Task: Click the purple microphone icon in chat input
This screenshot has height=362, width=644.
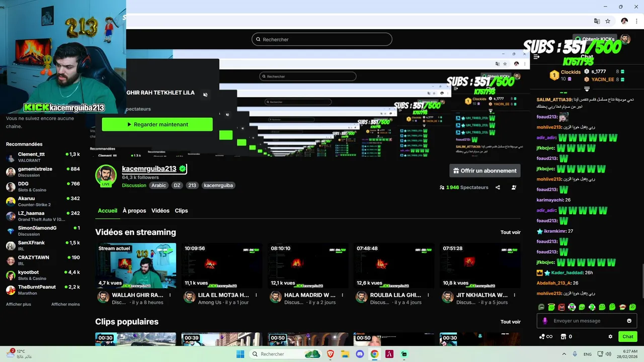Action: [545, 321]
